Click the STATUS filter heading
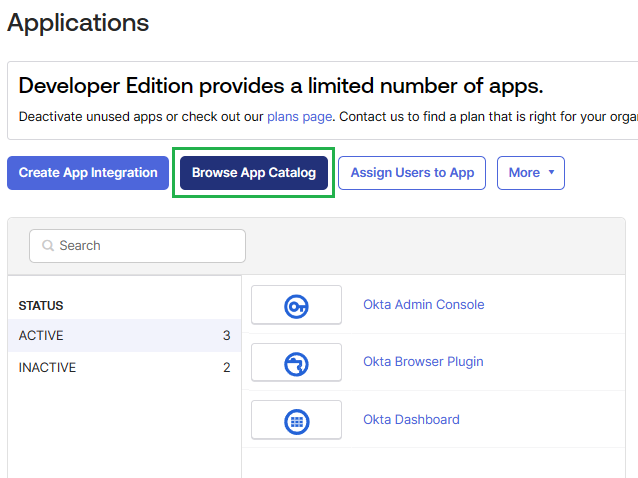 click(x=41, y=306)
